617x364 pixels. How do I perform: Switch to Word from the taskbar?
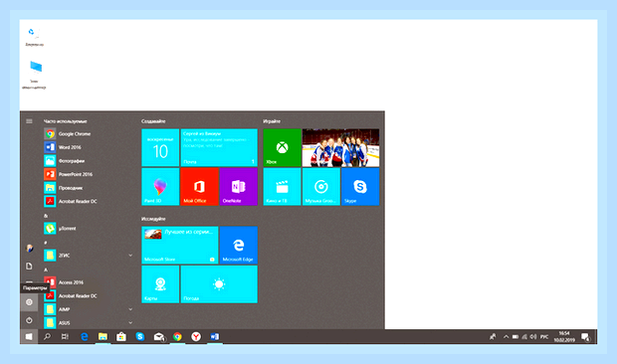point(215,337)
